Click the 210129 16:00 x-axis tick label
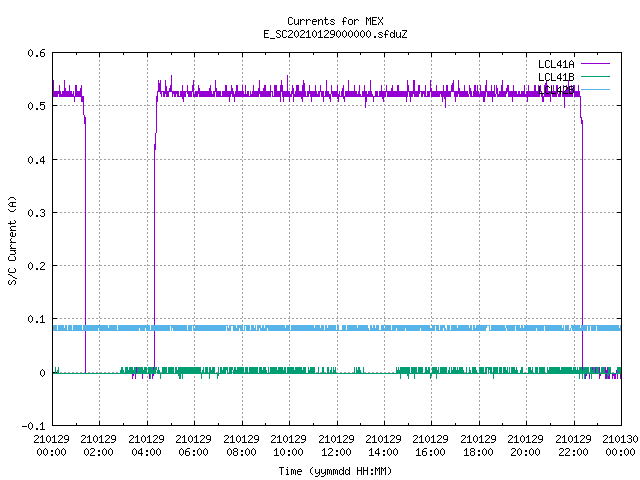This screenshot has height=480, width=640. [x=431, y=445]
